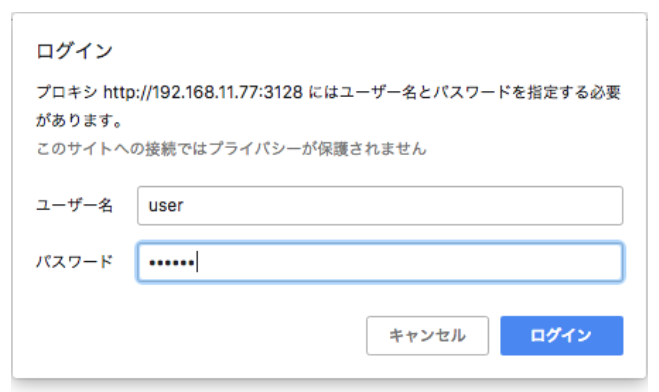Click the http://192.168.11.77:3128 proxy address text
659x392 pixels.
(x=203, y=92)
